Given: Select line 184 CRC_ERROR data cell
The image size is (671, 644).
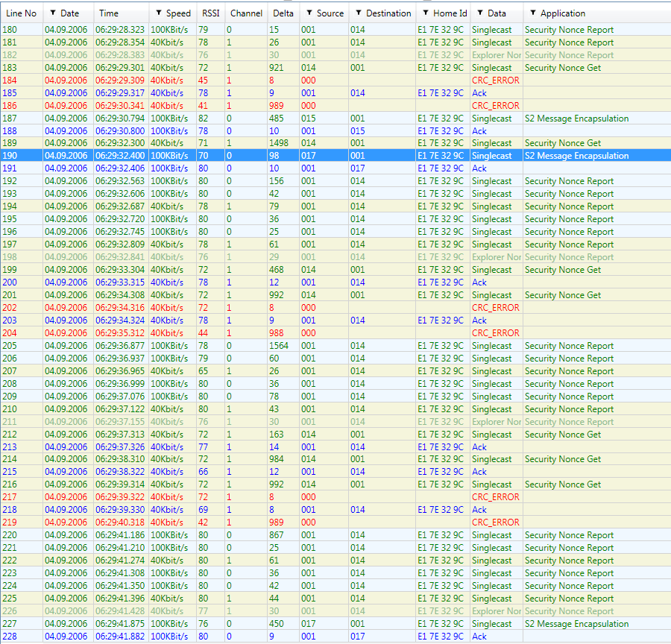Looking at the screenshot, I should coord(496,80).
